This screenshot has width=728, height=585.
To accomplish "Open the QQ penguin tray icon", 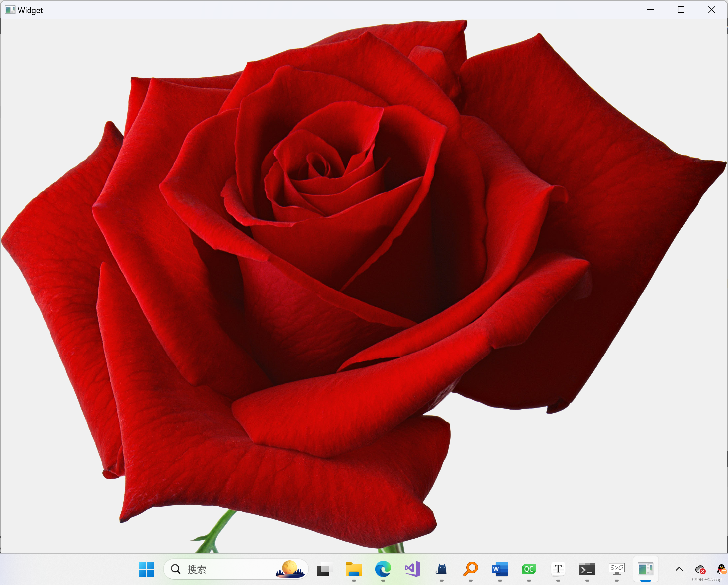I will (721, 569).
